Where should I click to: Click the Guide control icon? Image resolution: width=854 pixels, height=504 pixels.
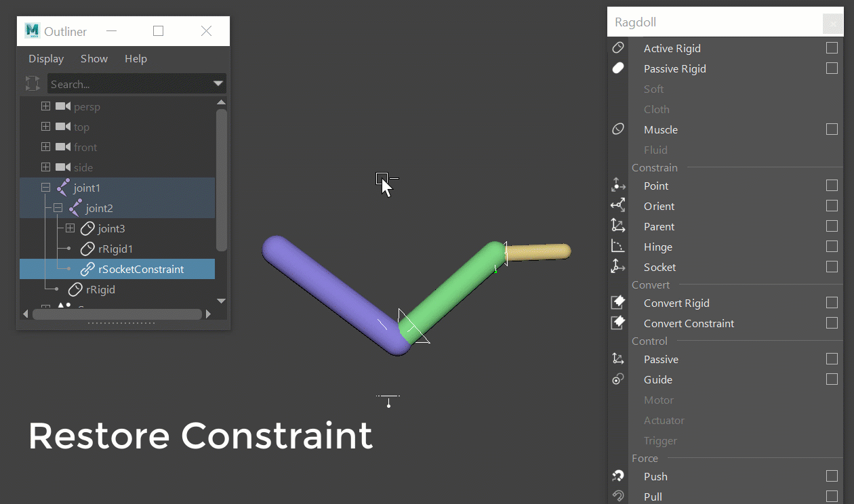click(x=618, y=379)
